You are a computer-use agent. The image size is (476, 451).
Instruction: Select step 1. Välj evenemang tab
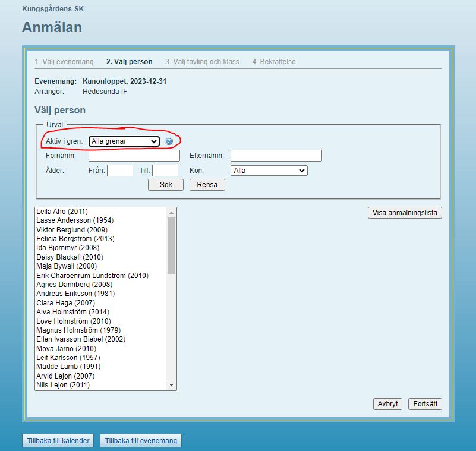coord(64,62)
